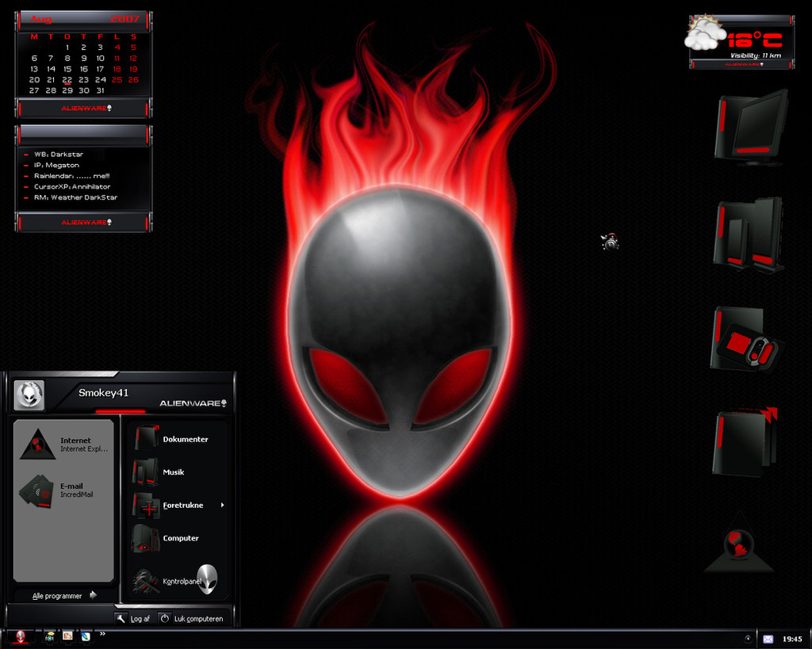The width and height of the screenshot is (812, 649).
Task: Click the Smokey41 user name
Action: 104,393
